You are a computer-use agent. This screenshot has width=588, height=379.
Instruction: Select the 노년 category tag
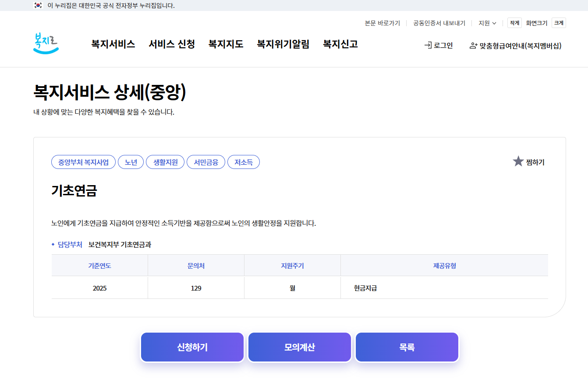pos(131,161)
